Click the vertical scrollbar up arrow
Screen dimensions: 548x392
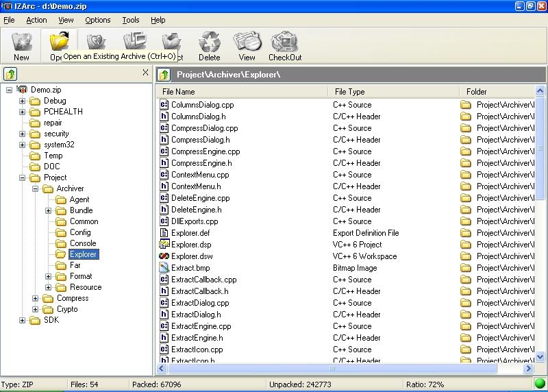pos(540,91)
